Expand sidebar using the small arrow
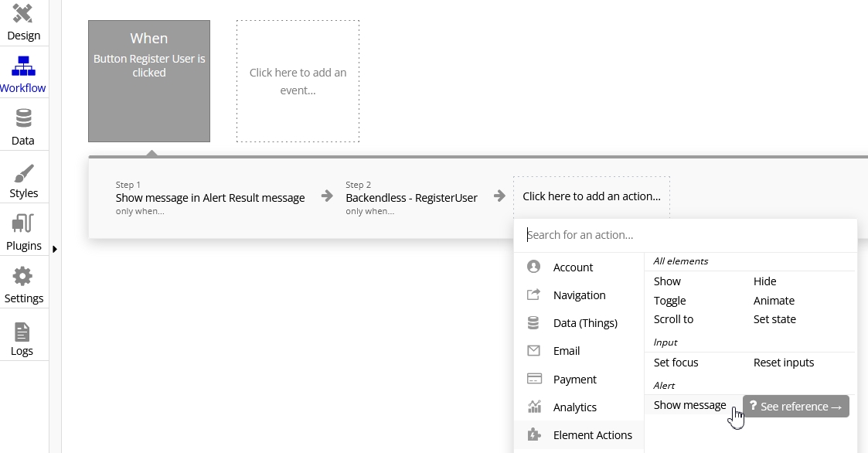 (55, 249)
